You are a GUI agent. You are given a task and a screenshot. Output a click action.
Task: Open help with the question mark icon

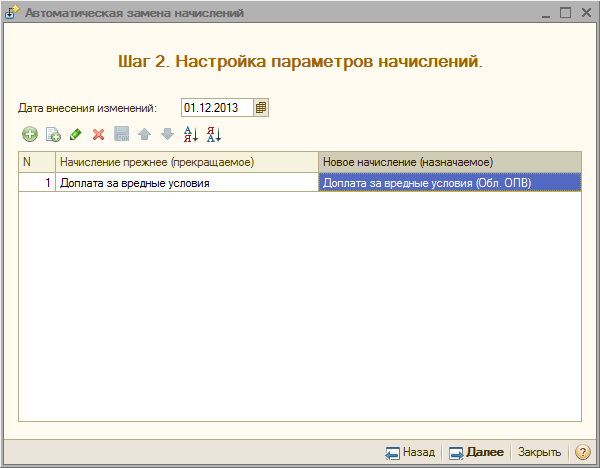pyautogui.click(x=583, y=452)
